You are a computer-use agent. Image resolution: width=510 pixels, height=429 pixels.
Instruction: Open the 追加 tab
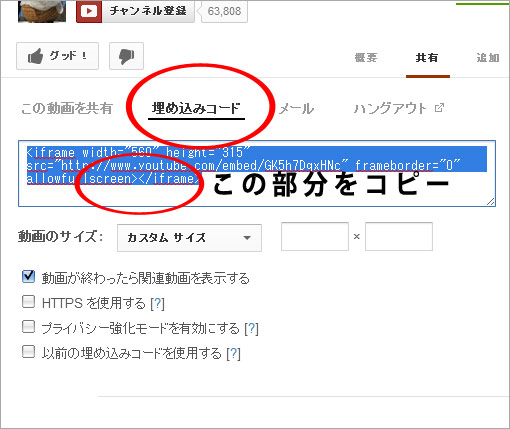click(x=488, y=58)
